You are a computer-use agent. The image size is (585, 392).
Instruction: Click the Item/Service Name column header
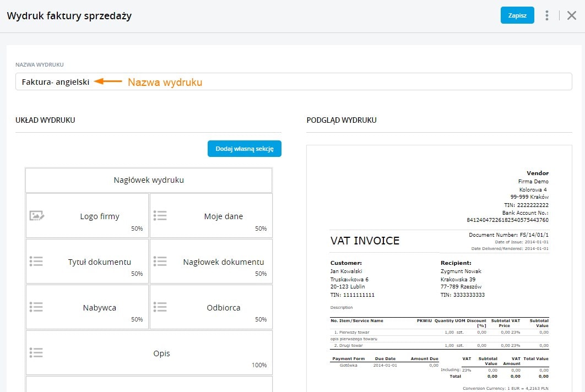[x=361, y=321]
